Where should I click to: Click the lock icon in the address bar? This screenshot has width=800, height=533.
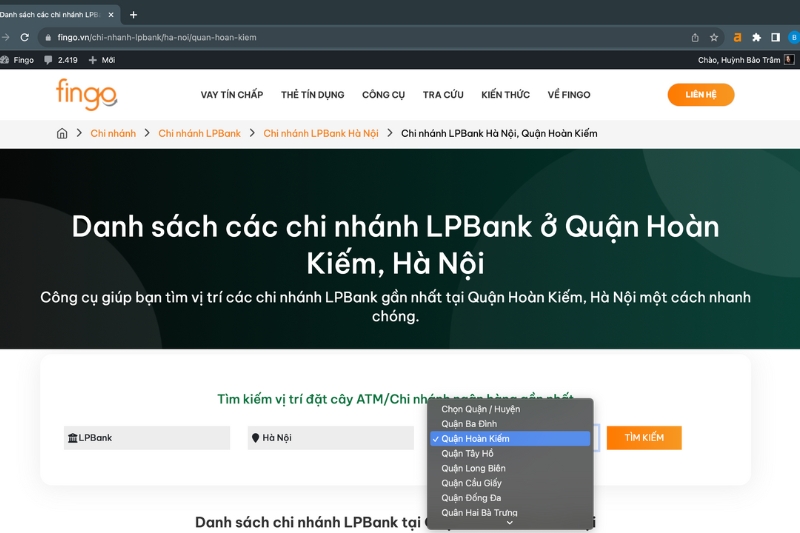point(48,37)
